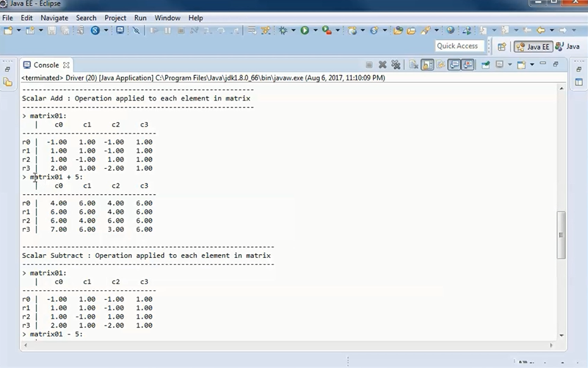Open Quick Access
This screenshot has width=588, height=368.
tap(459, 46)
